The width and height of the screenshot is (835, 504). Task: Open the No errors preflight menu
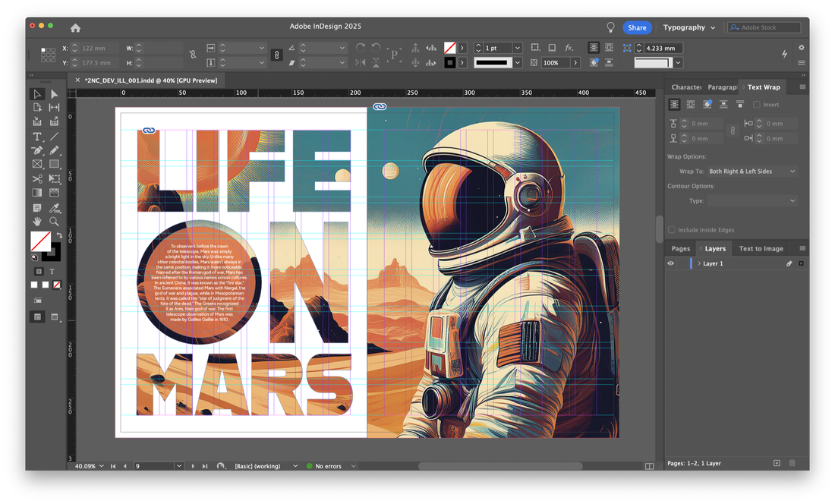point(353,466)
